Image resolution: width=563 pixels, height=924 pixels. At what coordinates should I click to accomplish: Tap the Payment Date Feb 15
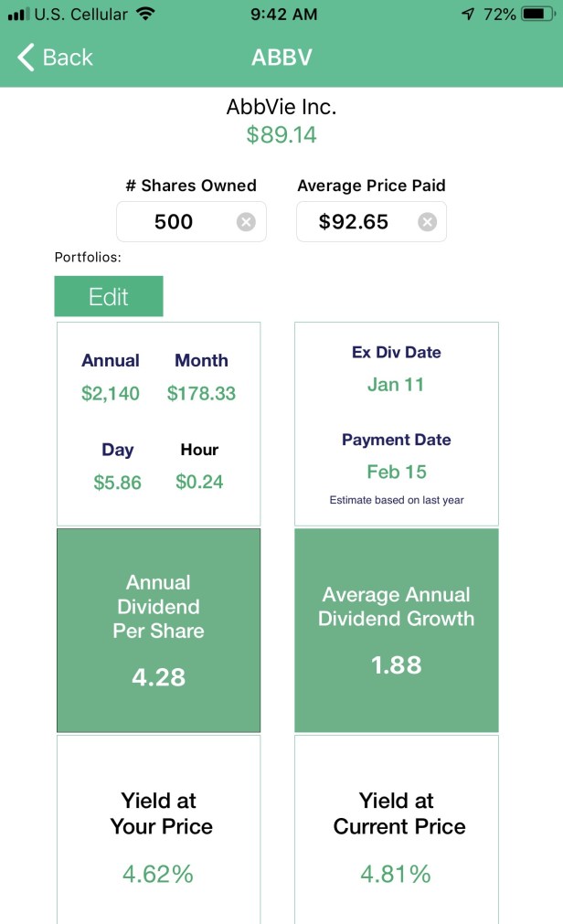point(397,472)
